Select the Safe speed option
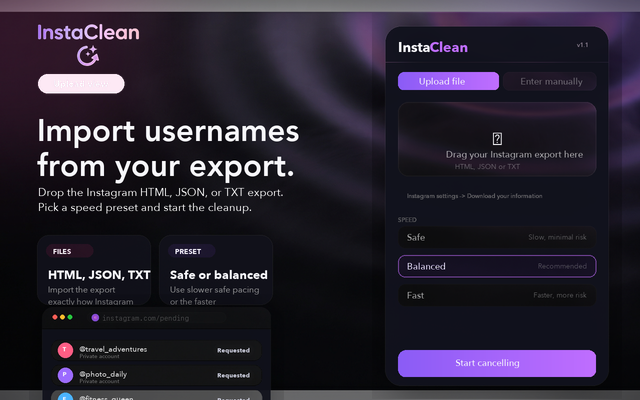 [x=497, y=237]
